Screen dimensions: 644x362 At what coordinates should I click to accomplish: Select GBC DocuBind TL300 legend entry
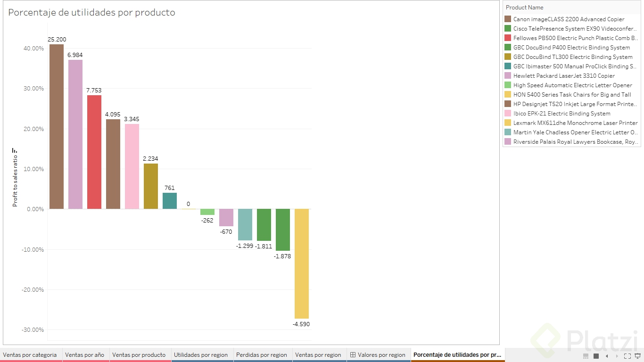point(571,57)
